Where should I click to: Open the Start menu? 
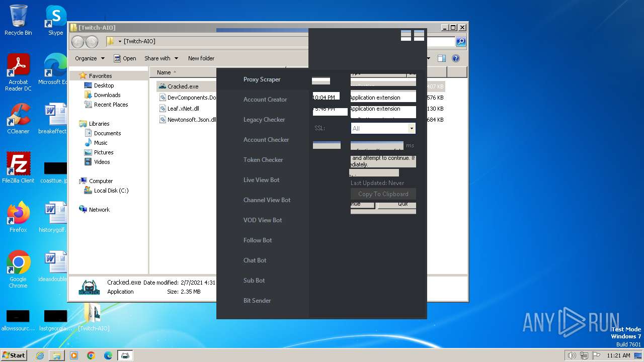(x=14, y=355)
